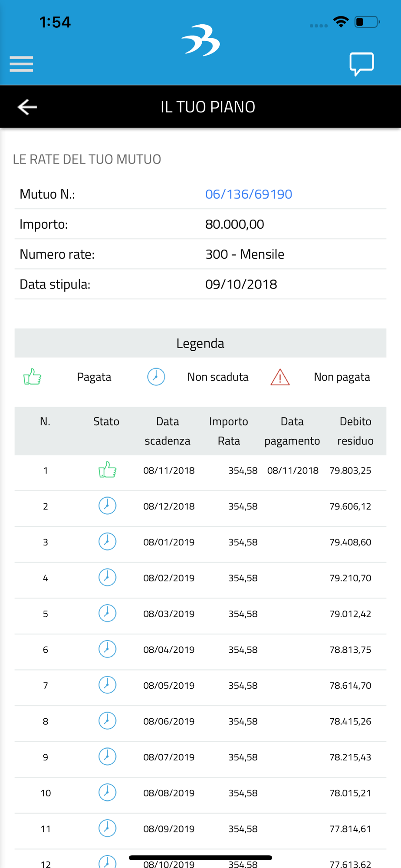
Task: Tap the clock status icon for installment 2
Action: pyautogui.click(x=107, y=506)
